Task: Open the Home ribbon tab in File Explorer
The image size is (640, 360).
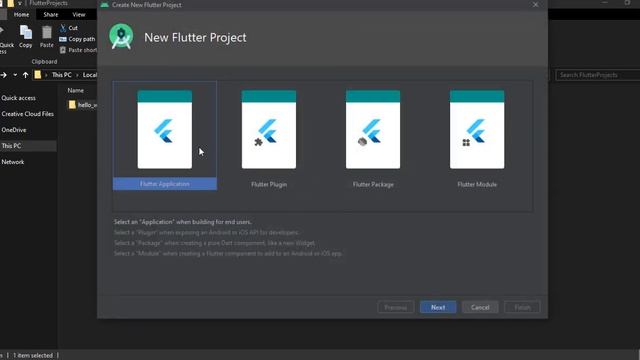Action: [x=21, y=14]
